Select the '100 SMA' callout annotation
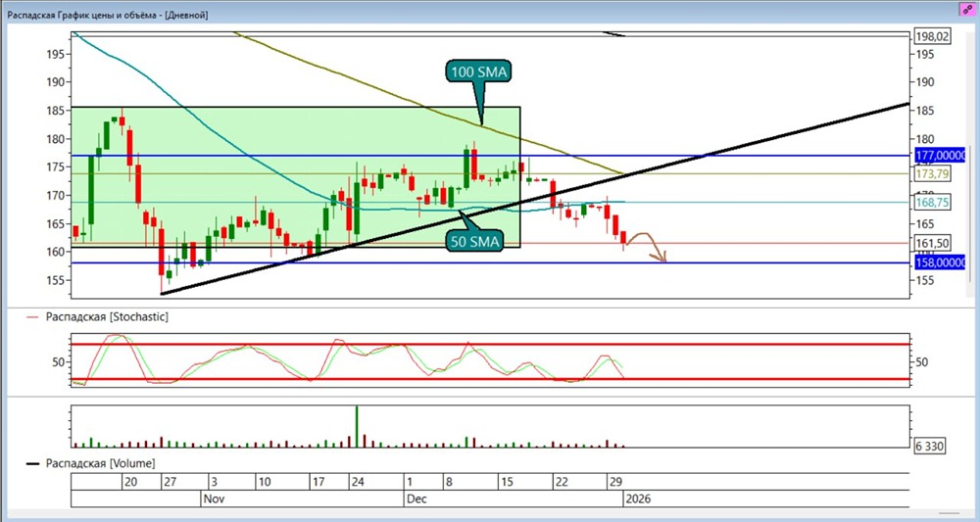 coord(477,72)
